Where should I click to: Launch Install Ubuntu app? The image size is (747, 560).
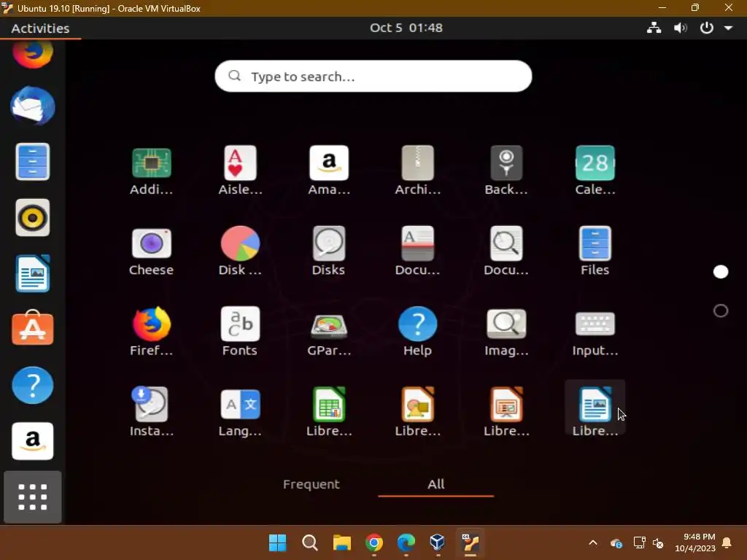152,411
